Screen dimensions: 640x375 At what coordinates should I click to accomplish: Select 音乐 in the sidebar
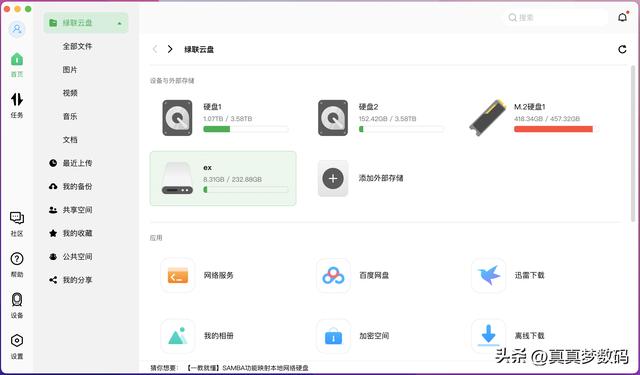tap(70, 116)
